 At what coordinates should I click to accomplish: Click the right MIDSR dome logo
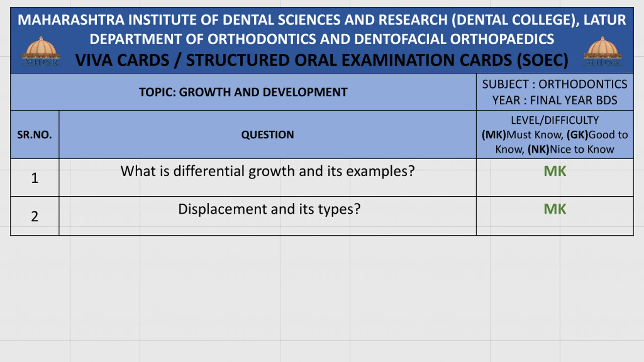point(602,51)
